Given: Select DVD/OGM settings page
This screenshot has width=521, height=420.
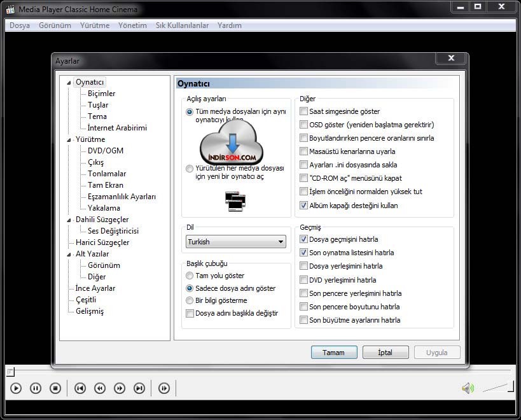Looking at the screenshot, I should coord(106,151).
